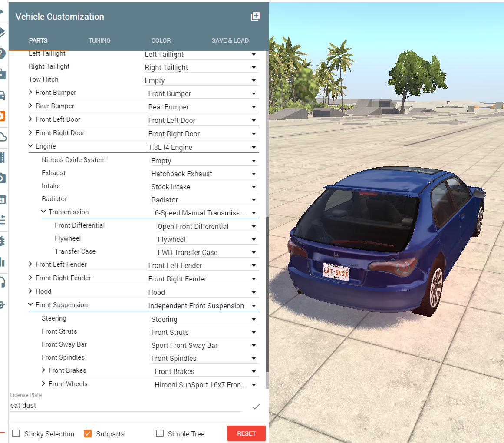
Task: Click the License Plate text field
Action: [x=126, y=405]
